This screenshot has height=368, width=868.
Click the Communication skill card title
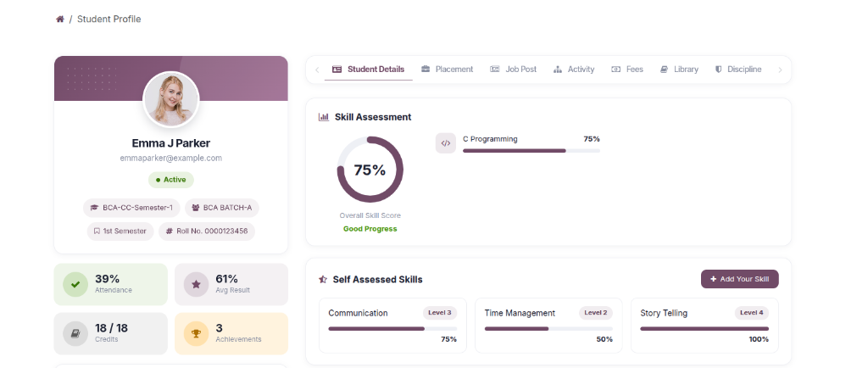click(x=358, y=313)
